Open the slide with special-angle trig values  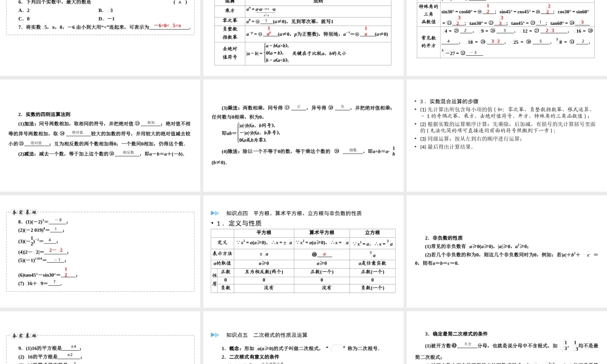507,38
